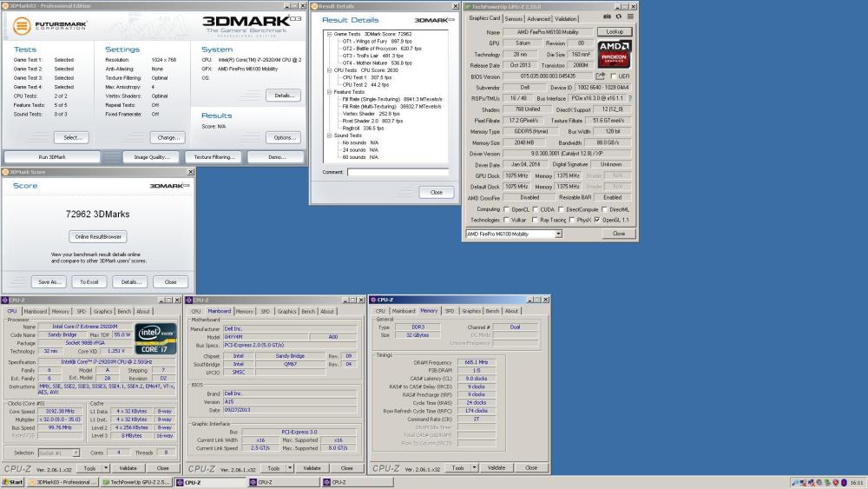Click the taskbar clock showing 16:11

click(857, 483)
